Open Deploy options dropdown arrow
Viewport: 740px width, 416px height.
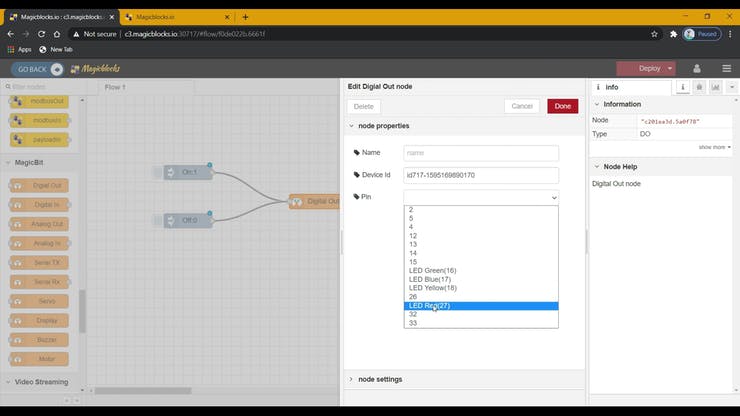(670, 68)
